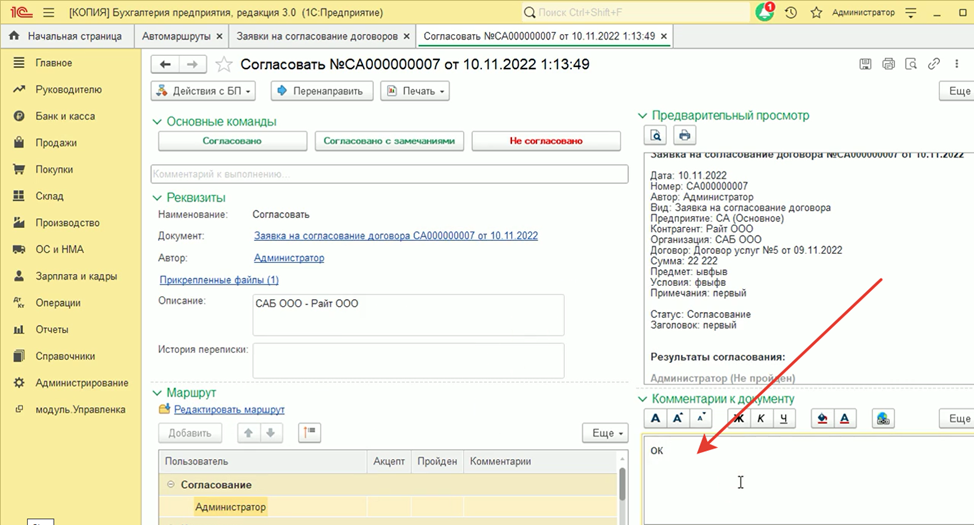Collapse Реквизиты section
974x525 pixels.
click(157, 198)
